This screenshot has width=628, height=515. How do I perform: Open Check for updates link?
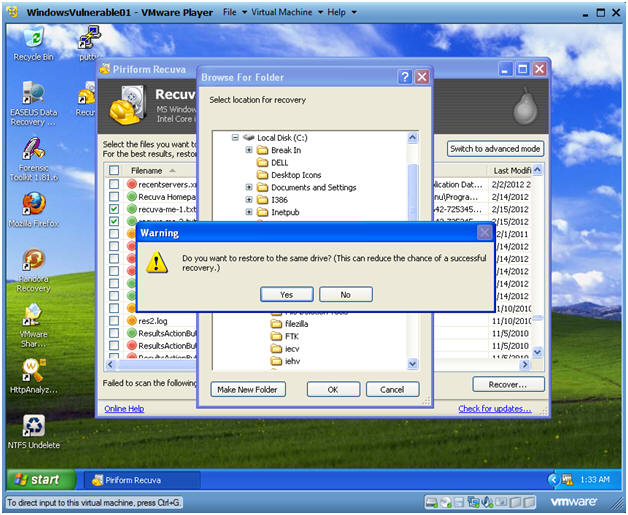pos(495,408)
